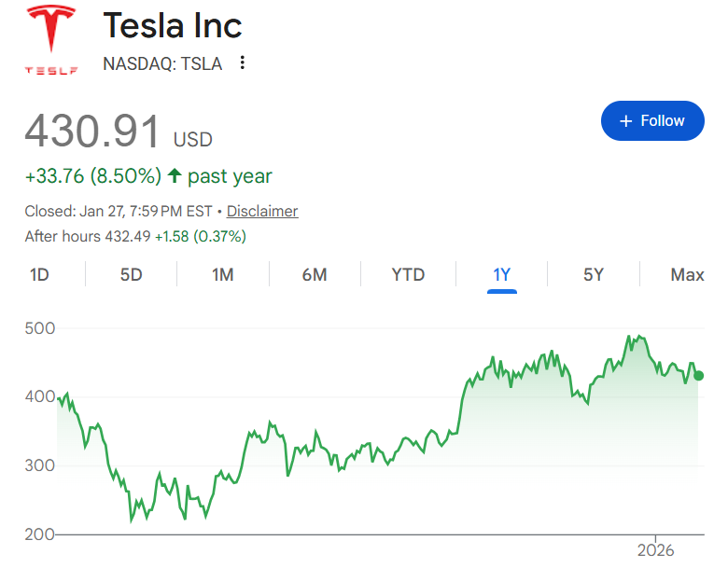Show the 5Y price history
728x582 pixels.
594,274
